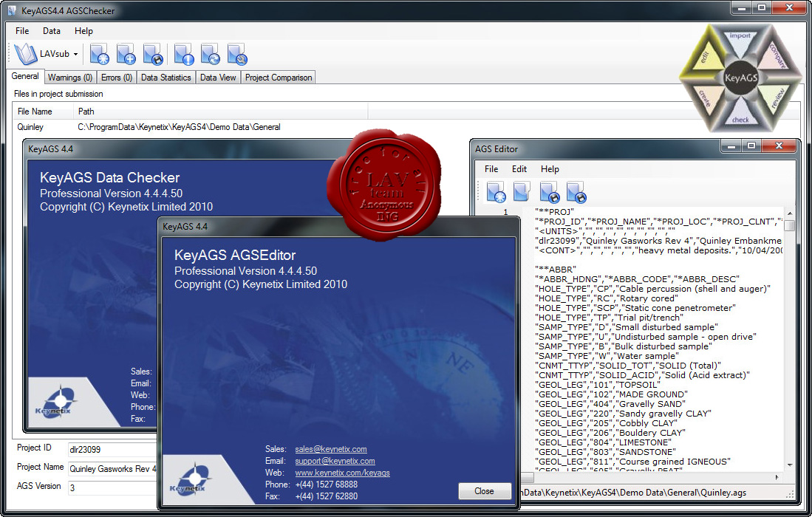
Task: Click the add file plus icon in AGSChecker toolbar
Action: [x=126, y=55]
